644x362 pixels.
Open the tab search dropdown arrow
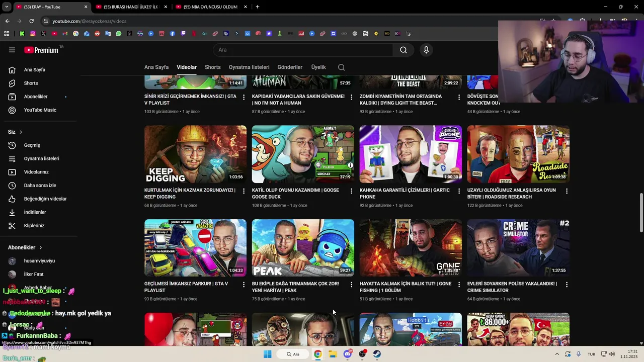[6, 7]
